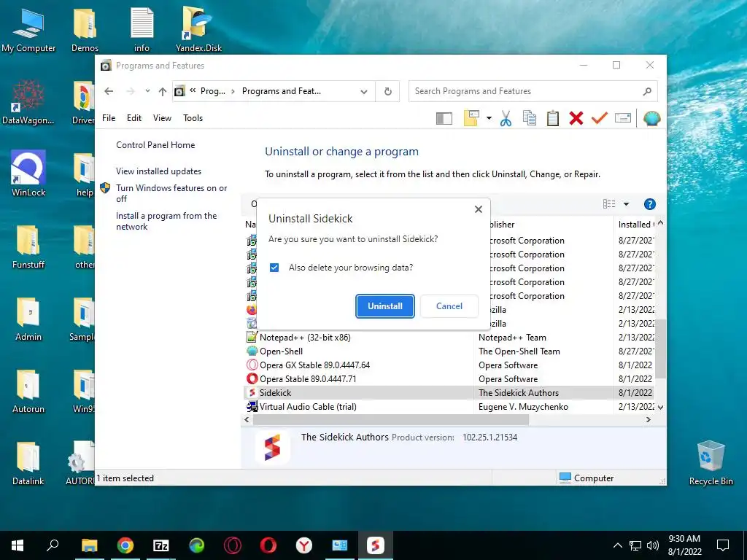This screenshot has width=747, height=560.
Task: Click the orange checkmark Properties icon
Action: point(600,117)
